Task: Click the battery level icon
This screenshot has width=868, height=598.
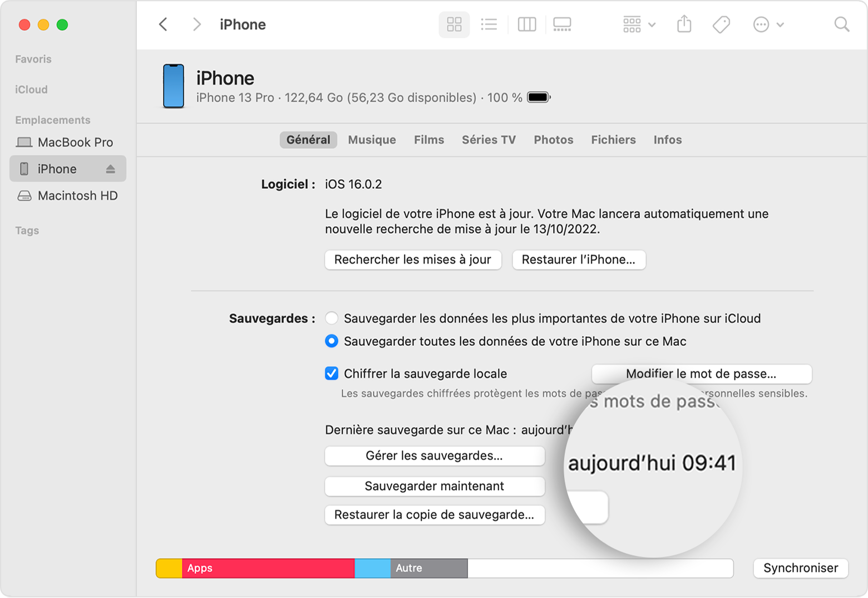Action: (539, 97)
